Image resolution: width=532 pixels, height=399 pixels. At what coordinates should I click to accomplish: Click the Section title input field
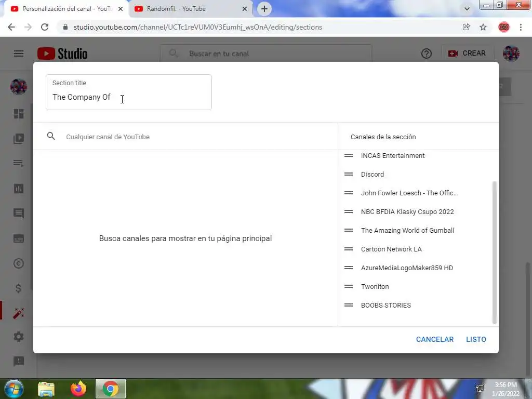click(x=129, y=92)
